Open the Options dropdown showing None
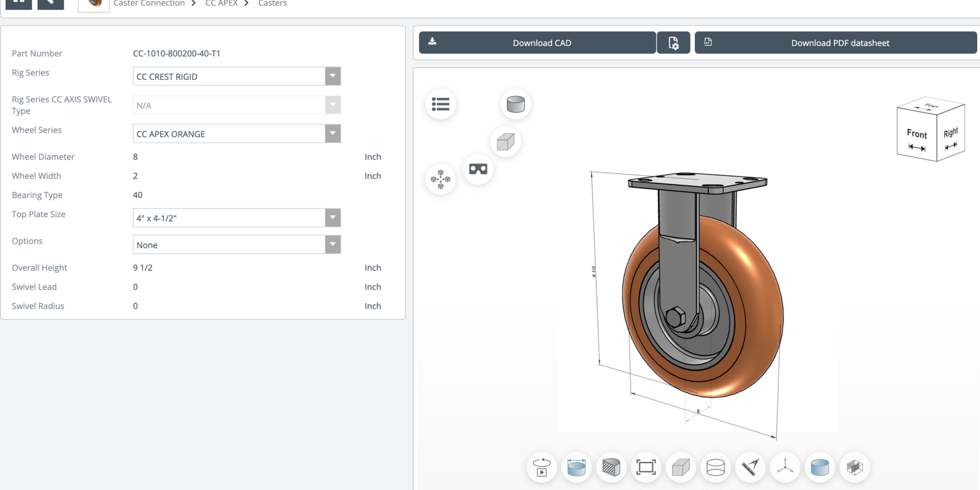980x490 pixels. click(x=333, y=245)
